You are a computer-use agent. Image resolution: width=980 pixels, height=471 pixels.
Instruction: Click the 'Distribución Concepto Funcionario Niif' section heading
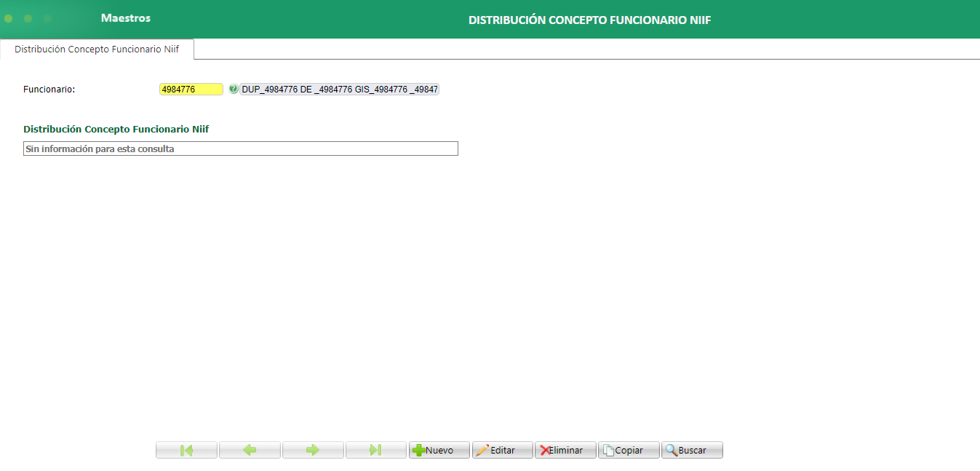[x=116, y=129]
